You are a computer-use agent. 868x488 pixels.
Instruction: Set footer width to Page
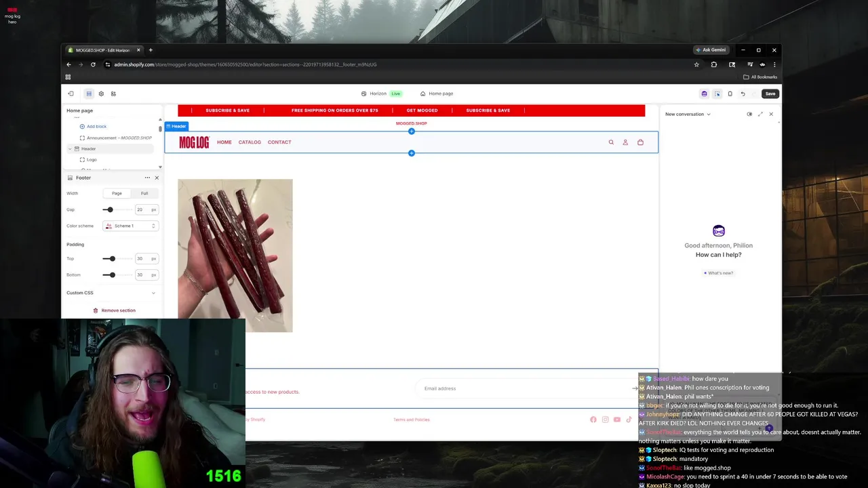tap(117, 193)
